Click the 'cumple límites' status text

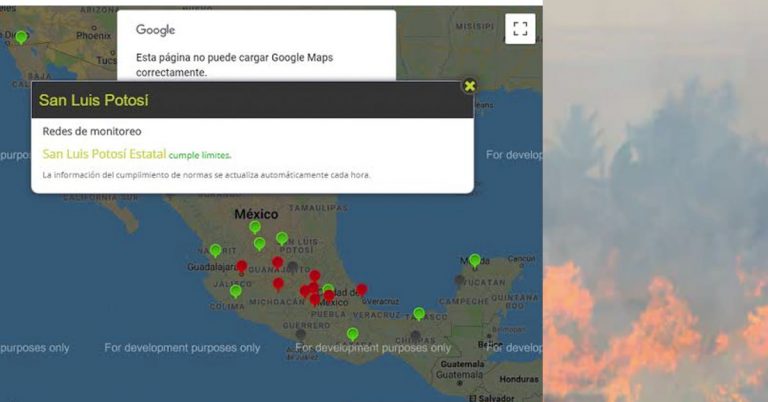tap(200, 156)
